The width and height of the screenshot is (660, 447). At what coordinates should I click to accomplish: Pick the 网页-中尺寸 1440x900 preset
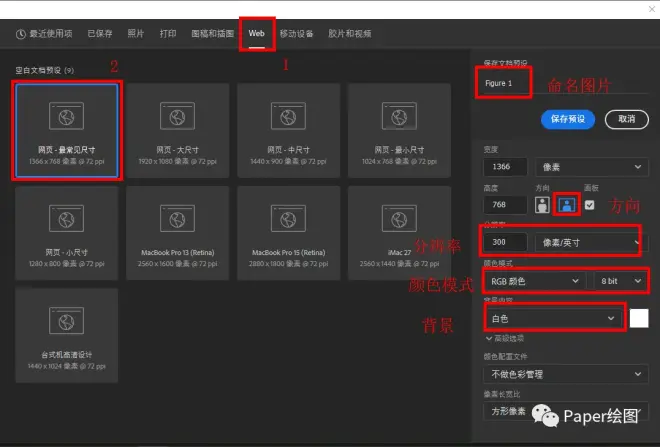click(288, 130)
